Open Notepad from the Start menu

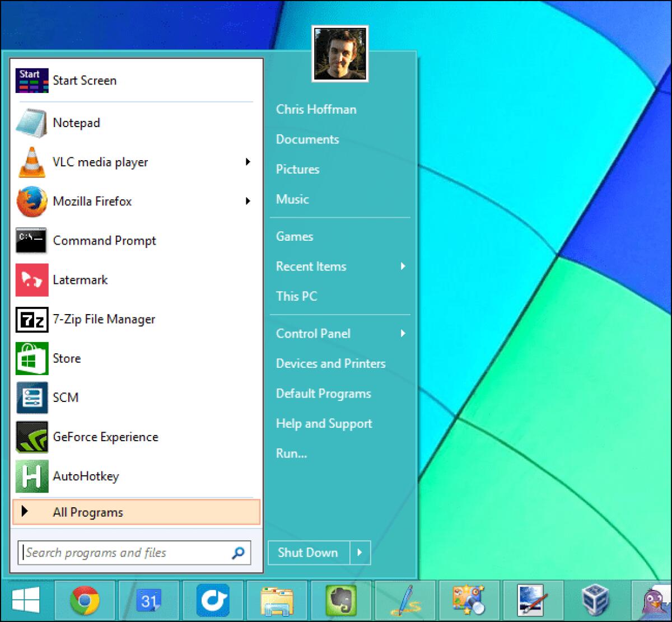point(76,123)
